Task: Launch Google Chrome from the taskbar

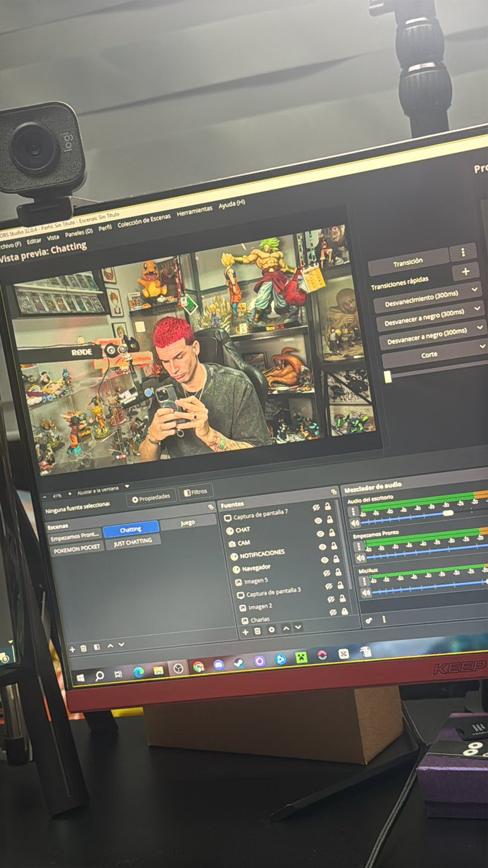Action: (x=198, y=666)
